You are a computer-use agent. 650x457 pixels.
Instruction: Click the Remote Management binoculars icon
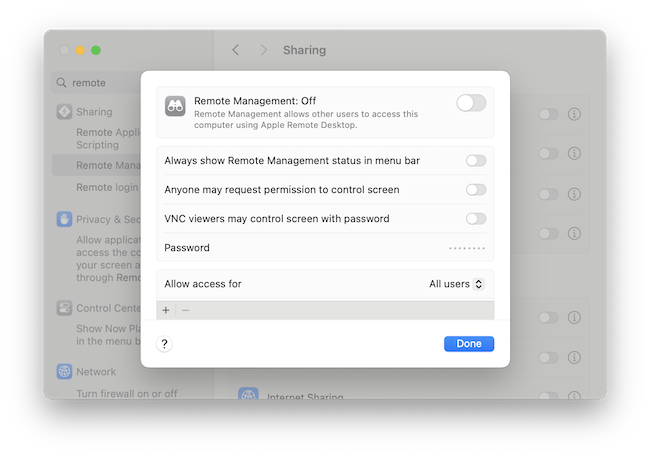click(x=177, y=105)
